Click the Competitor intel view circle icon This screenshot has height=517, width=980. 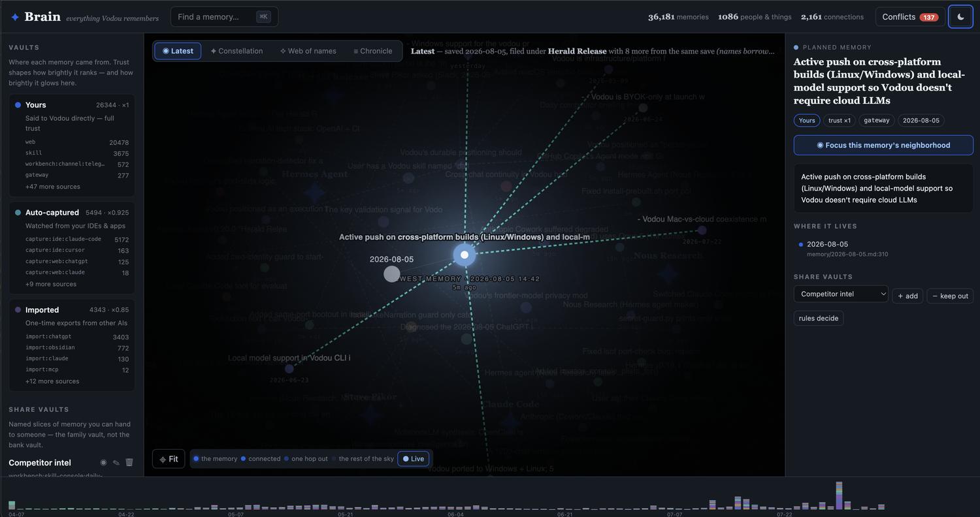coord(103,463)
